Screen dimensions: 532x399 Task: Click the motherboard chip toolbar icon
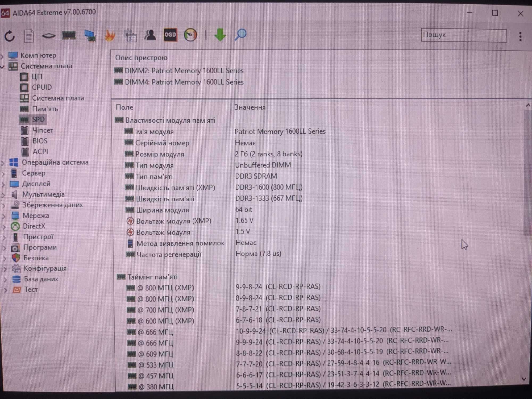tap(49, 36)
